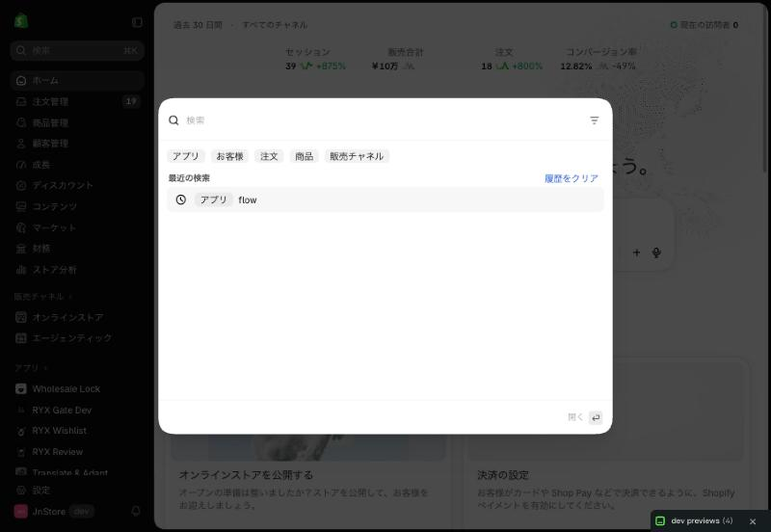Click the Shopify logo in the sidebar
This screenshot has width=771, height=532.
click(x=21, y=21)
